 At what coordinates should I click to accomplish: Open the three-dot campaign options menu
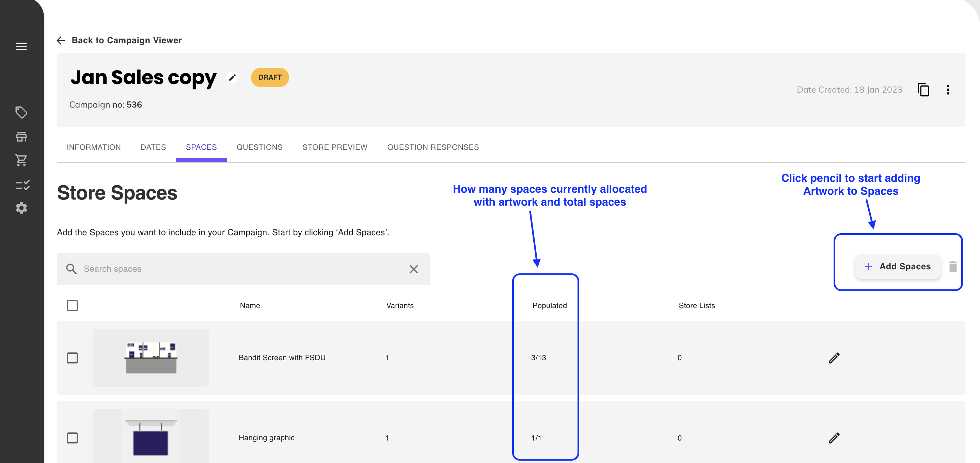tap(948, 90)
